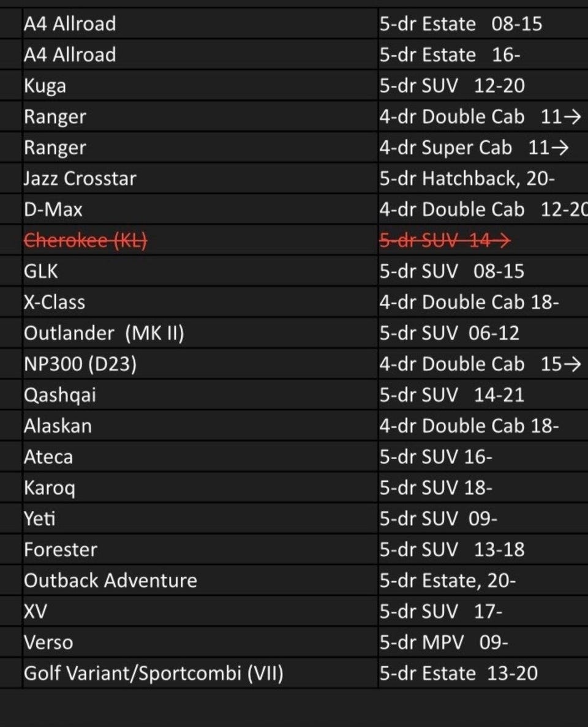Select the Outlander (MK II) cell
Screen dimensions: 588x727
[x=104, y=333]
